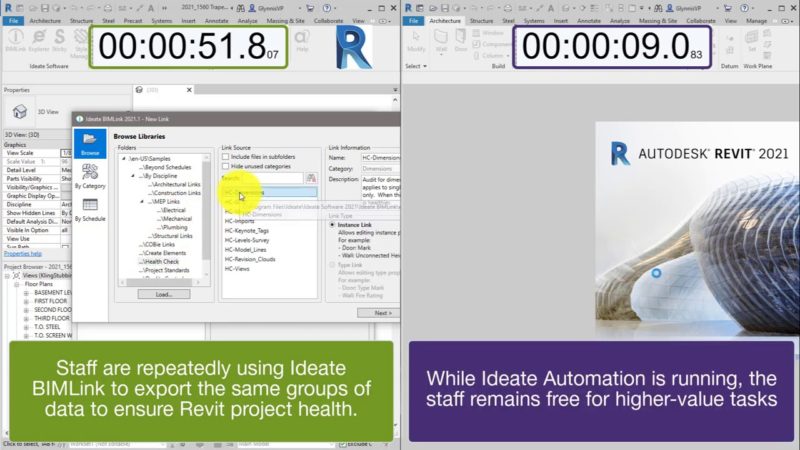Select the Architectural Links folder
Viewport: 800px width, 450px height.
point(174,184)
